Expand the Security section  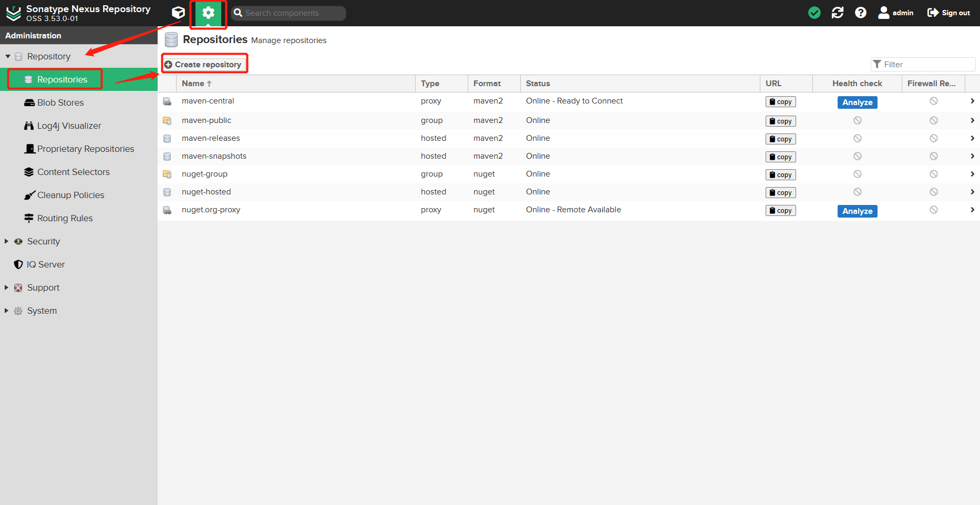click(x=43, y=241)
